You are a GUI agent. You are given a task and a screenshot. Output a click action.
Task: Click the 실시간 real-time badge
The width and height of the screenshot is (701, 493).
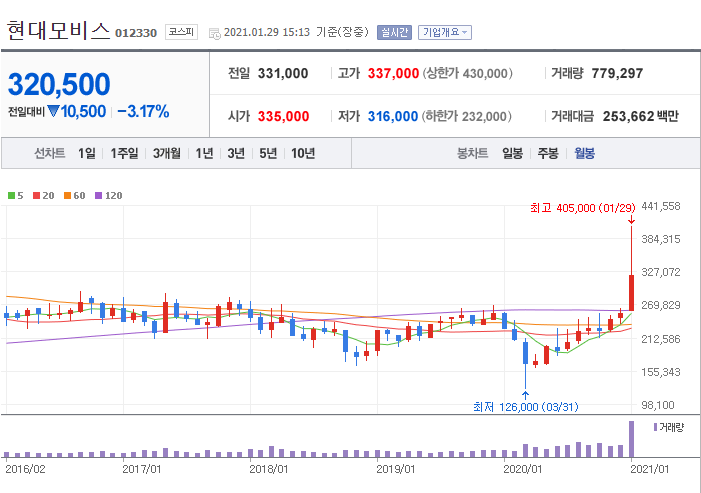pyautogui.click(x=394, y=32)
